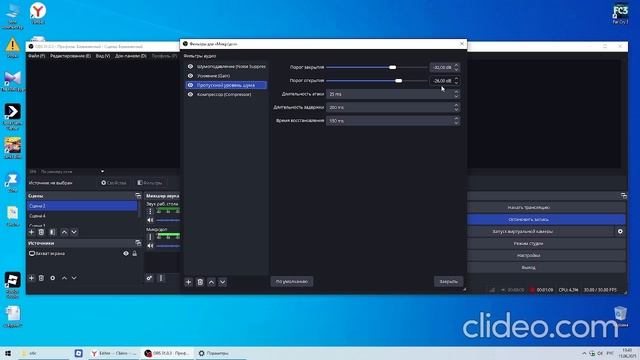Open Yandex Browser desktop shortcut
The image size is (640, 360).
click(x=38, y=13)
